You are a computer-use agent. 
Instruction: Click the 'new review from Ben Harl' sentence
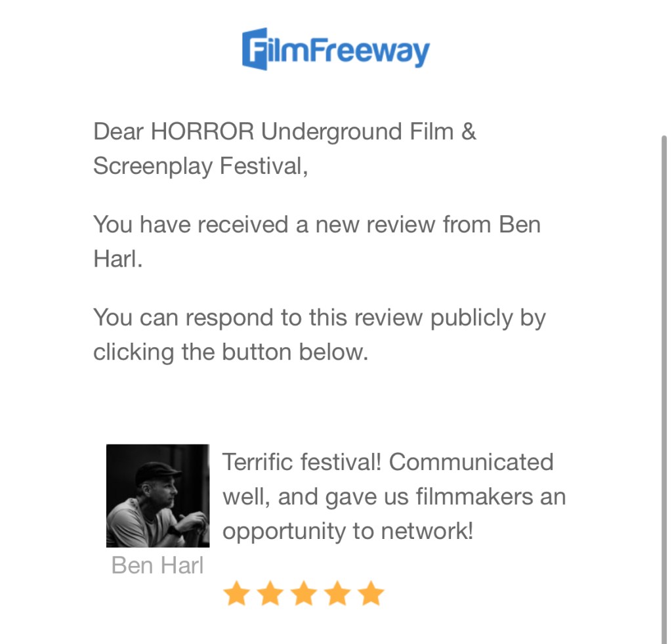[317, 242]
